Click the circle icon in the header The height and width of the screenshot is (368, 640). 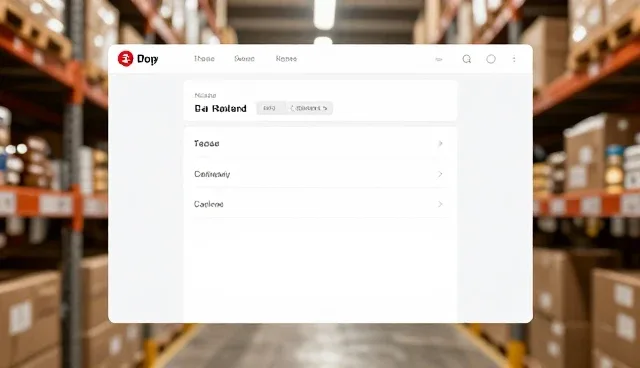(491, 59)
